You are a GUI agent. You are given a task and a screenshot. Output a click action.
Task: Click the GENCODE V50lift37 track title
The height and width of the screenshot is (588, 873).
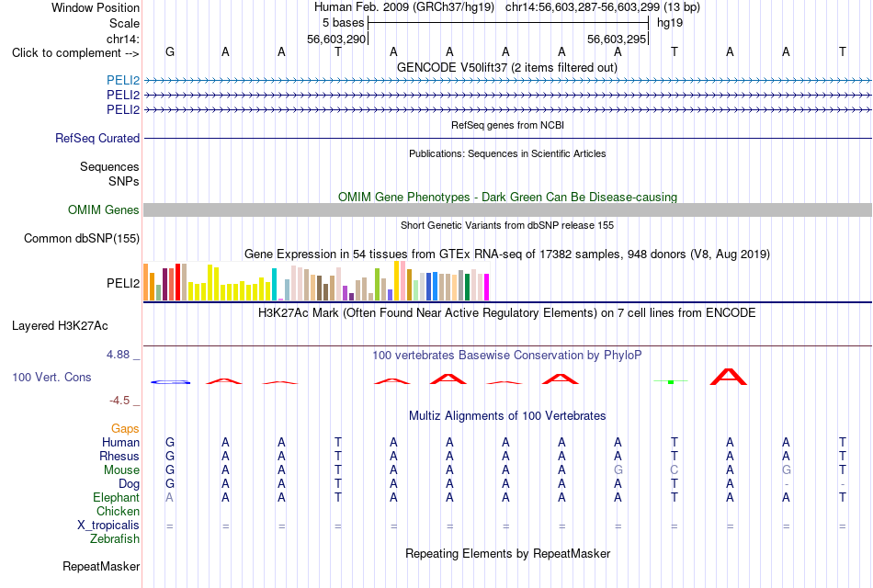506,67
